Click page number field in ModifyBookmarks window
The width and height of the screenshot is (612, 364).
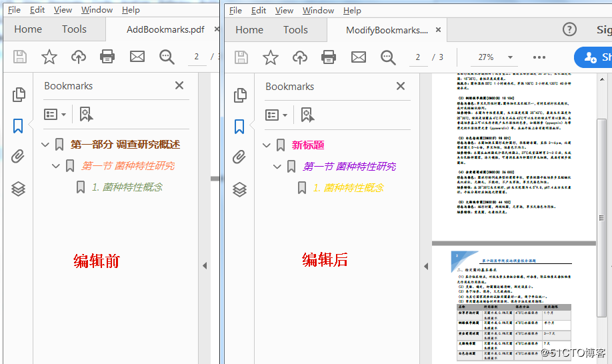419,58
